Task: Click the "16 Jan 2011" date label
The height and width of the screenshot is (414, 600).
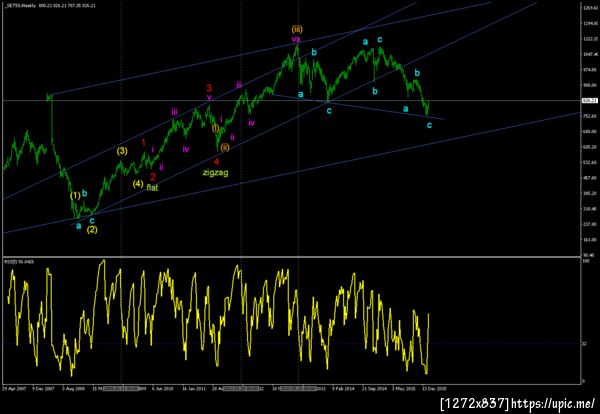Action: click(194, 388)
